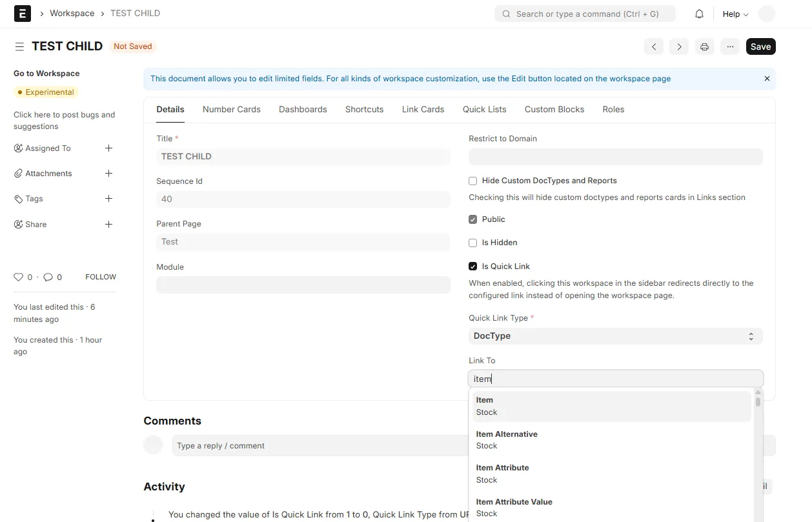Switch to the Number Cards tab

tap(232, 109)
